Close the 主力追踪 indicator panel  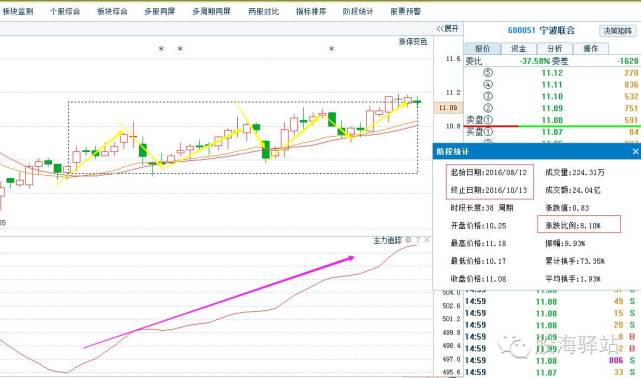tap(427, 240)
